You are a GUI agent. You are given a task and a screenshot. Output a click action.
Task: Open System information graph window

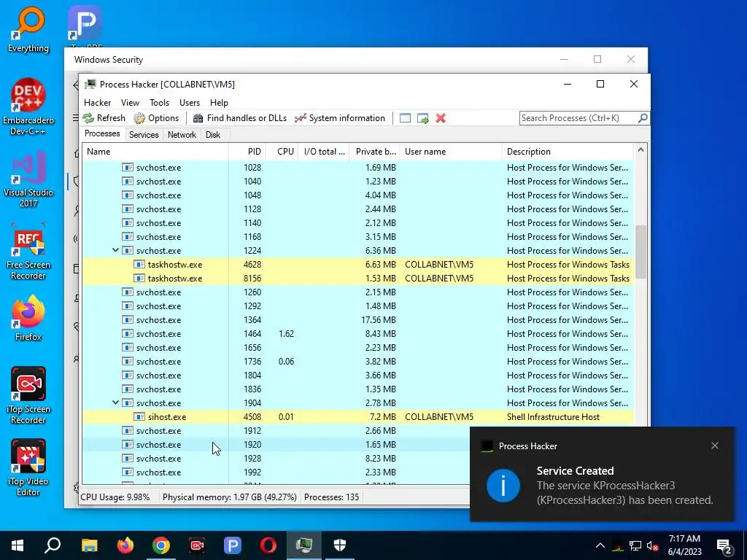pyautogui.click(x=340, y=118)
